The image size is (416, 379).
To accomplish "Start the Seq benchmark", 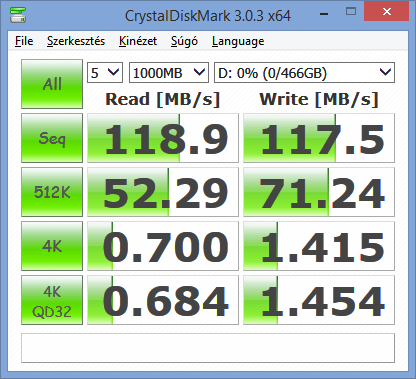I will coord(52,138).
